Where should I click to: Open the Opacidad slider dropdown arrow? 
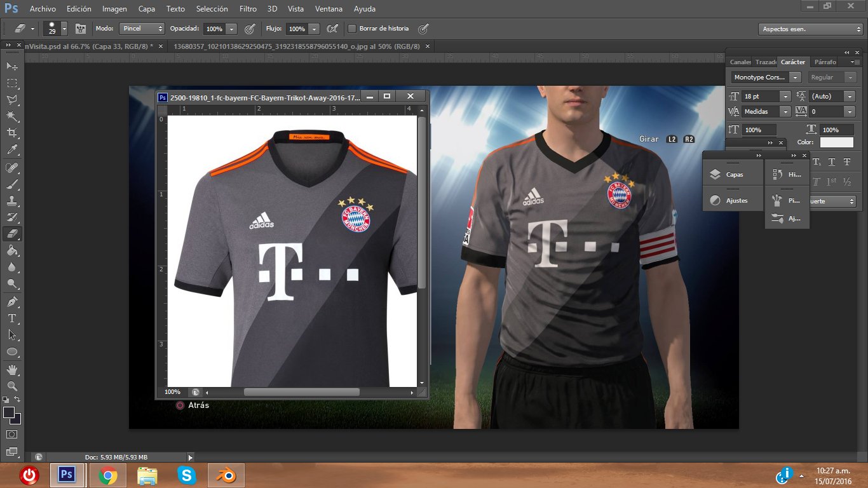tap(231, 29)
